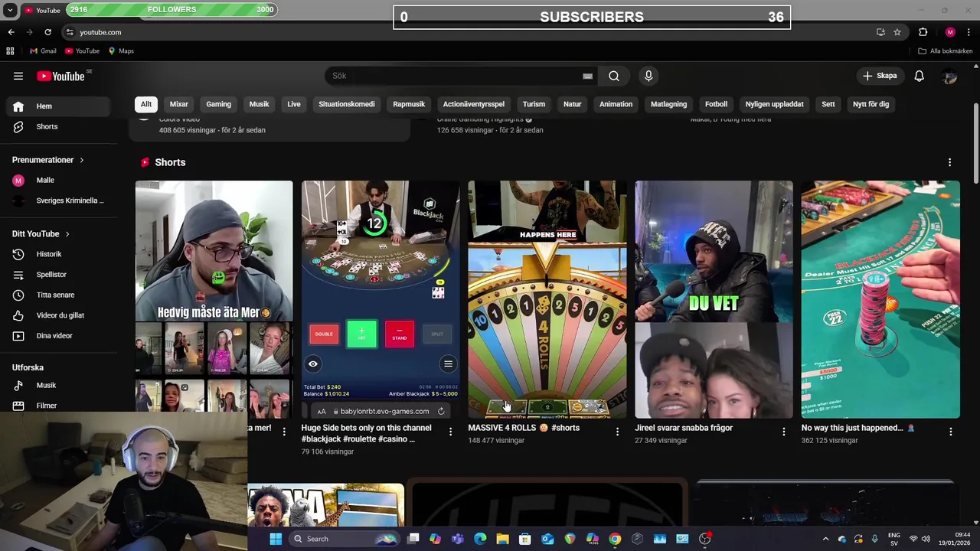Go to Hem in the sidebar

58,106
